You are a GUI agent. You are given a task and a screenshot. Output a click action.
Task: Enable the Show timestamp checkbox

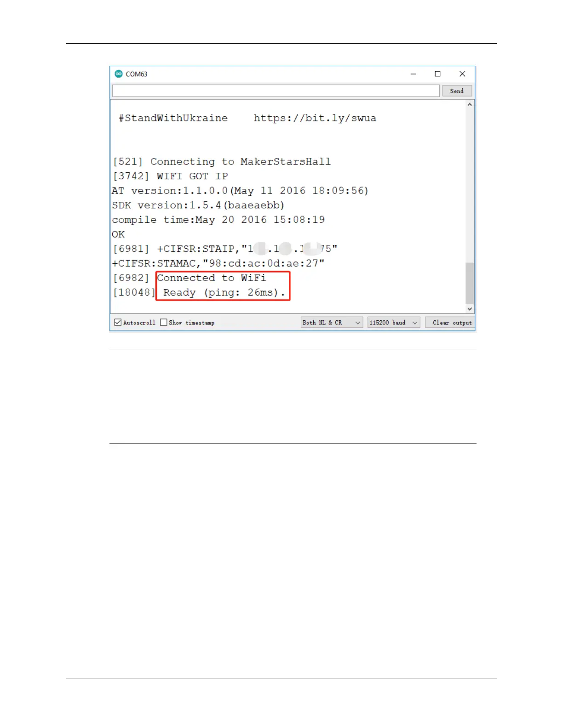[163, 322]
